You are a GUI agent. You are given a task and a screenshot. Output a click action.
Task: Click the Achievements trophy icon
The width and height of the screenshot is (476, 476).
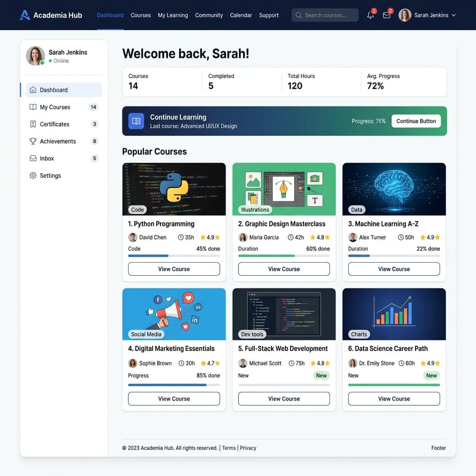tap(33, 141)
